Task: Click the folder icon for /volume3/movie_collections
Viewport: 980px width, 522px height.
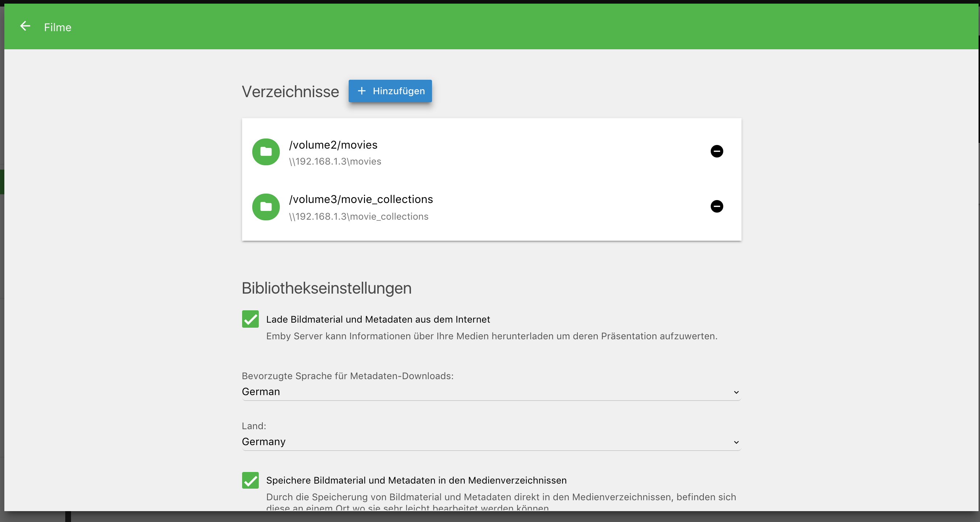Action: 266,207
